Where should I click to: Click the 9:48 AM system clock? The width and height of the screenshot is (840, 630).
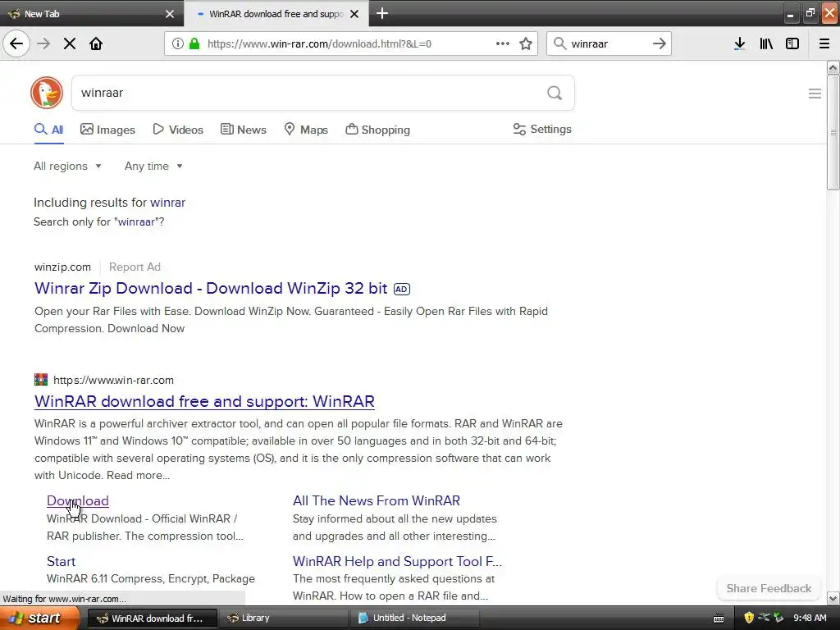coord(810,619)
